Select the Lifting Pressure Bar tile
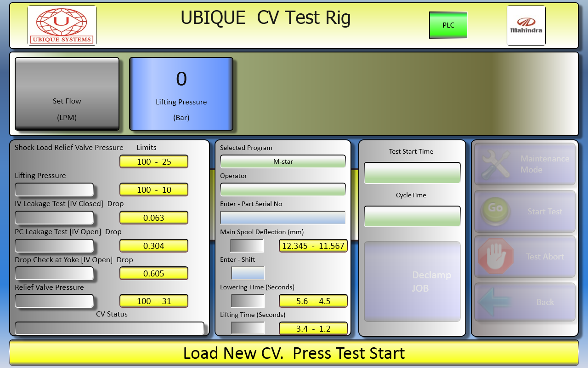Image resolution: width=588 pixels, height=368 pixels. coord(181,94)
